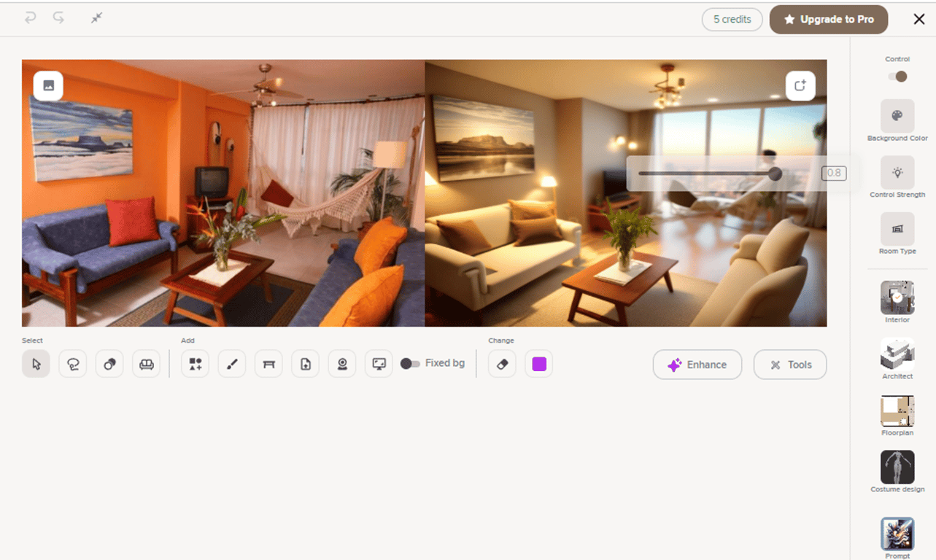
Task: Click the Enhance button
Action: (697, 365)
